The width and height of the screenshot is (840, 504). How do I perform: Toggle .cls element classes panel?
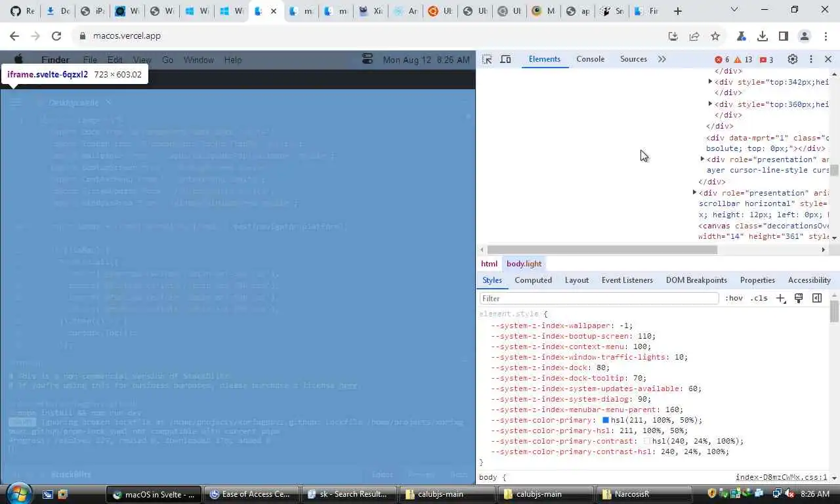click(x=759, y=298)
